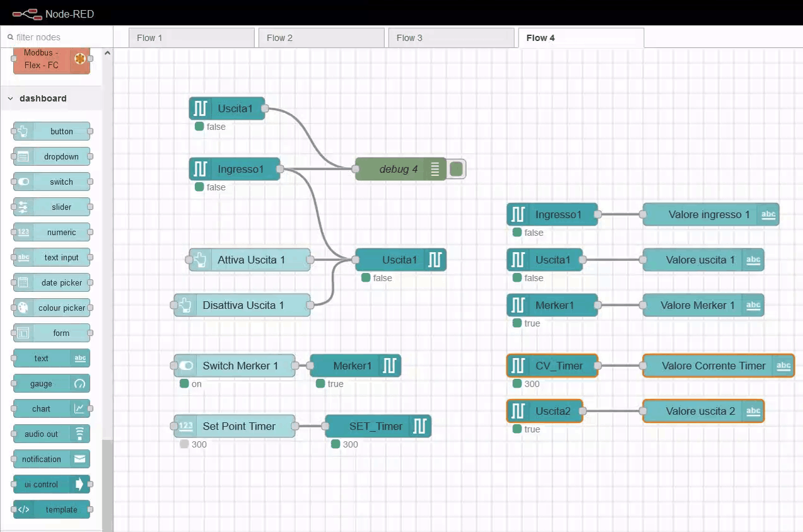Switch to the Flow 1 tab
The width and height of the screenshot is (803, 532).
(x=191, y=38)
